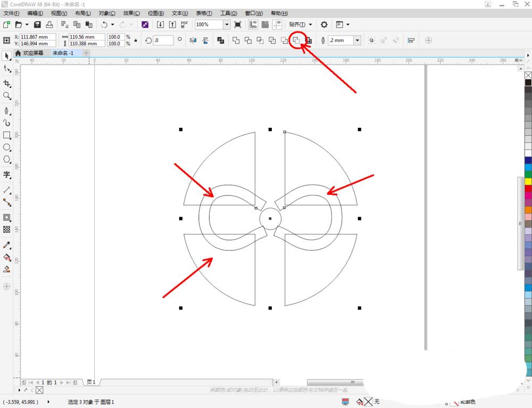Click the Print icon
The image size is (532, 408).
tap(49, 25)
